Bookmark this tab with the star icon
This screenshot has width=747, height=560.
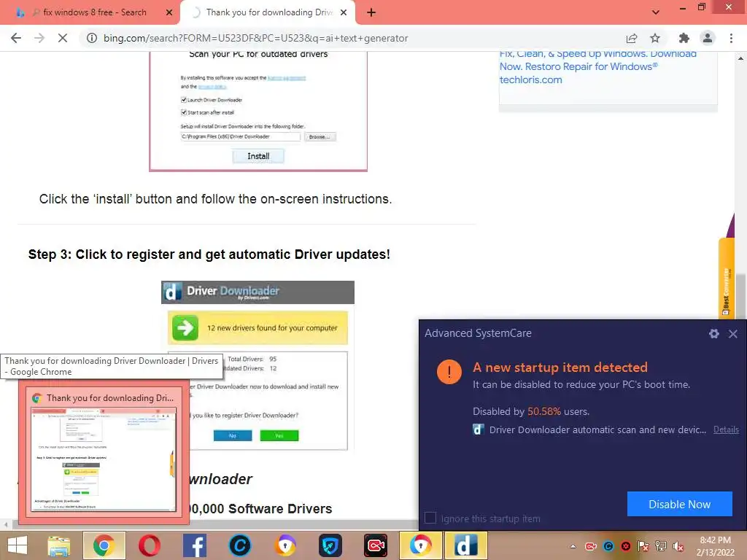pyautogui.click(x=655, y=38)
